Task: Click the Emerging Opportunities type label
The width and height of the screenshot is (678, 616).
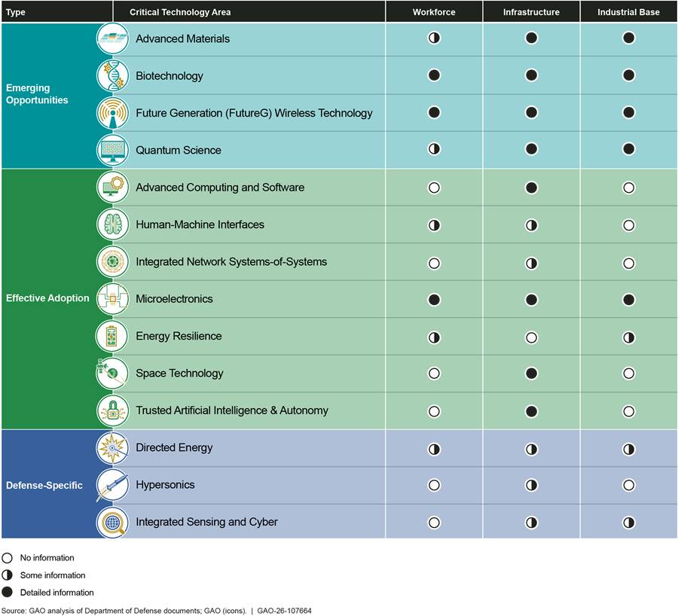Action: click(x=37, y=94)
